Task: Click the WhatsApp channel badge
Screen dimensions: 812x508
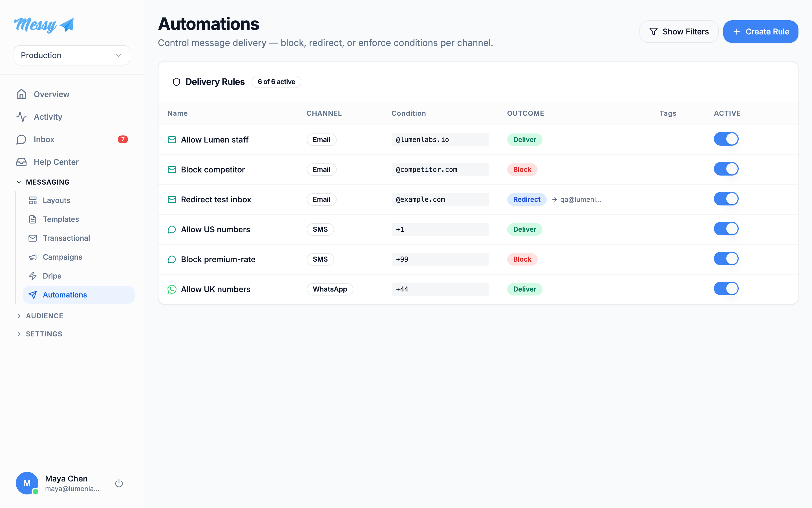Action: pyautogui.click(x=330, y=289)
